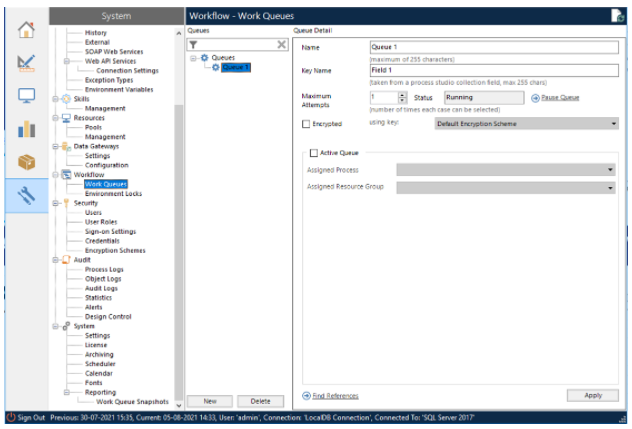Click the Pause Queue link

tap(559, 98)
